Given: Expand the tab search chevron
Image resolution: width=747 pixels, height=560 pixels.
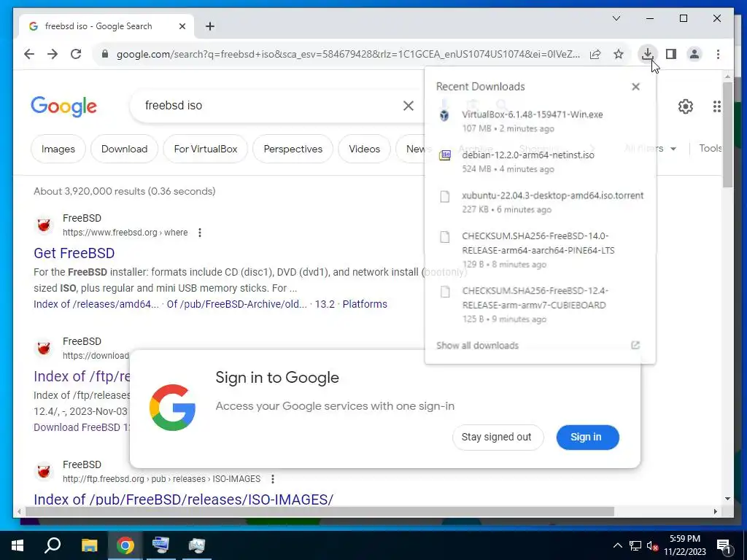Looking at the screenshot, I should pos(616,18).
